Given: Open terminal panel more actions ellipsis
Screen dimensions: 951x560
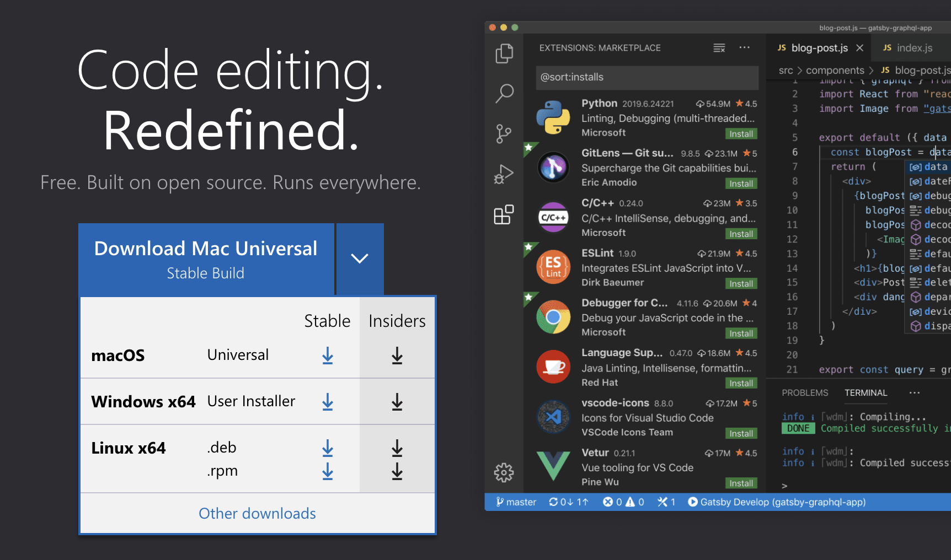Looking at the screenshot, I should tap(915, 392).
